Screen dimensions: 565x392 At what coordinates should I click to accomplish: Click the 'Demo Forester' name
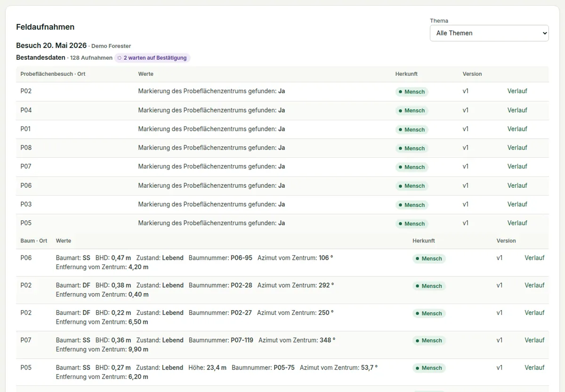coord(111,46)
